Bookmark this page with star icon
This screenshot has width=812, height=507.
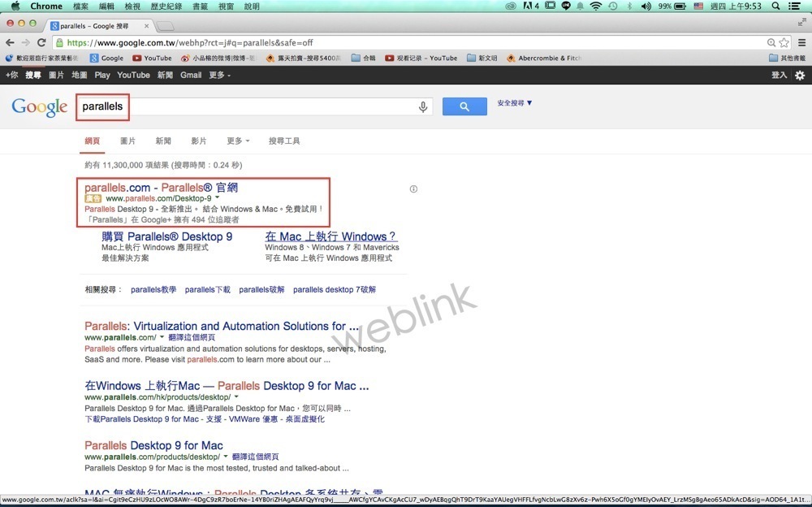point(784,42)
